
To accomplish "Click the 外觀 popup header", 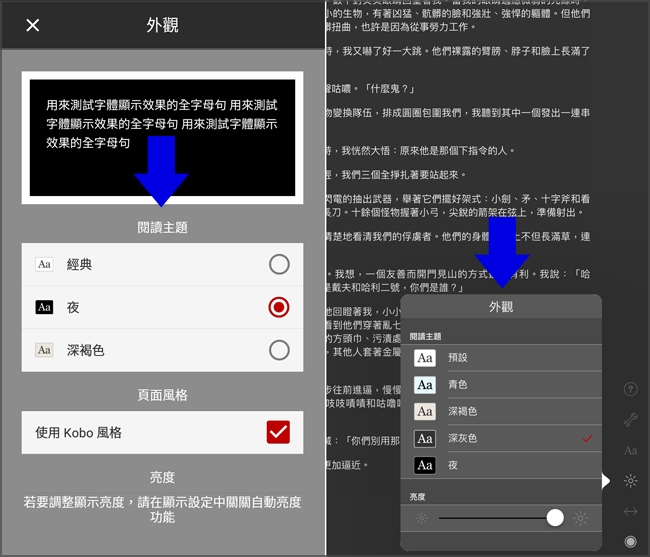I will [x=501, y=307].
